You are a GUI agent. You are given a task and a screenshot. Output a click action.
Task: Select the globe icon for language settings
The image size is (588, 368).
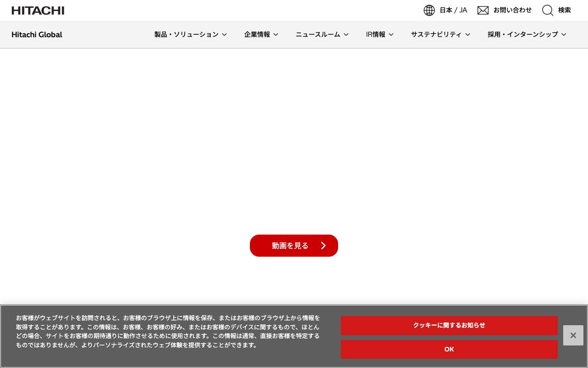pos(429,10)
